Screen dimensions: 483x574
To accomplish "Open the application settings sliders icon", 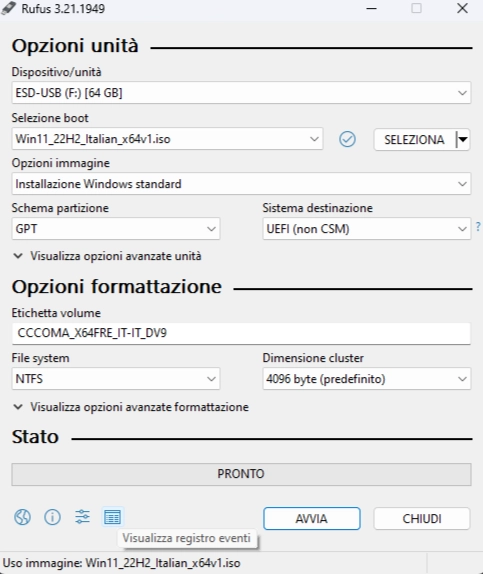I will (x=82, y=517).
